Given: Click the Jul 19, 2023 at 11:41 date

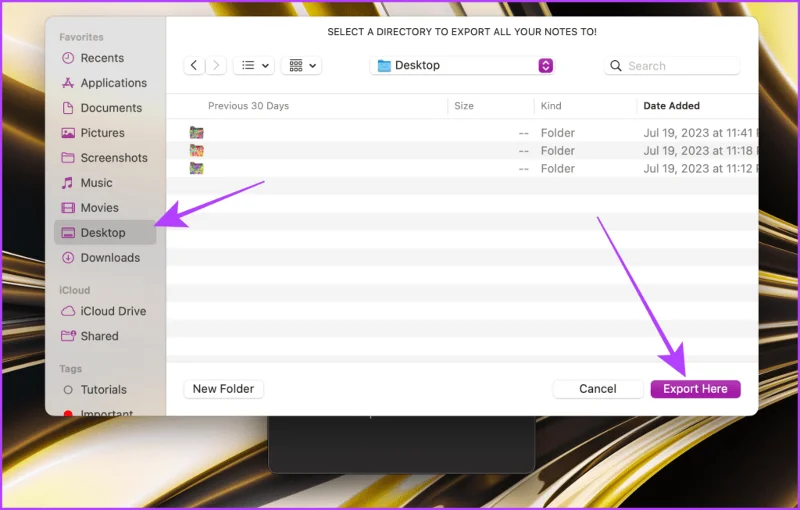Looking at the screenshot, I should (701, 133).
